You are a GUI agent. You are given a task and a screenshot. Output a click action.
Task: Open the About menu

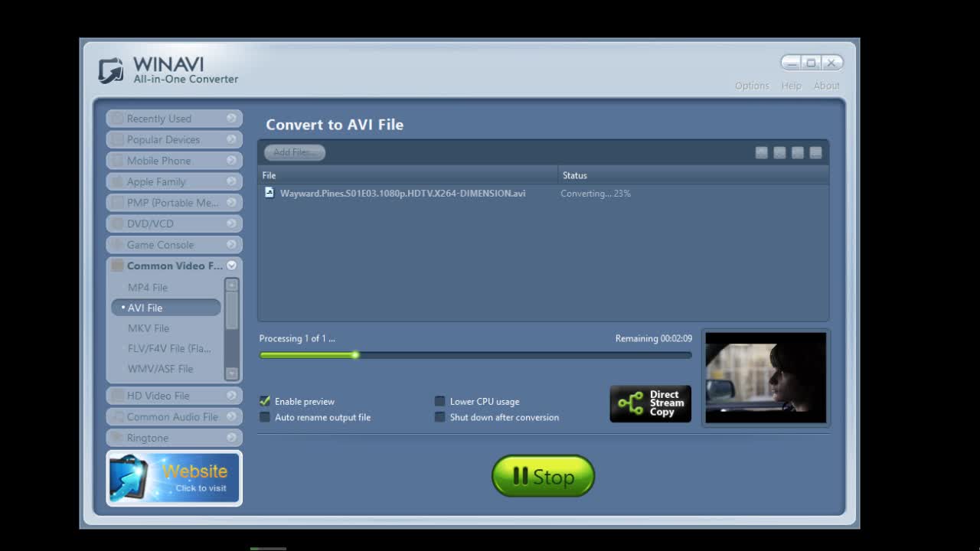[x=826, y=86]
